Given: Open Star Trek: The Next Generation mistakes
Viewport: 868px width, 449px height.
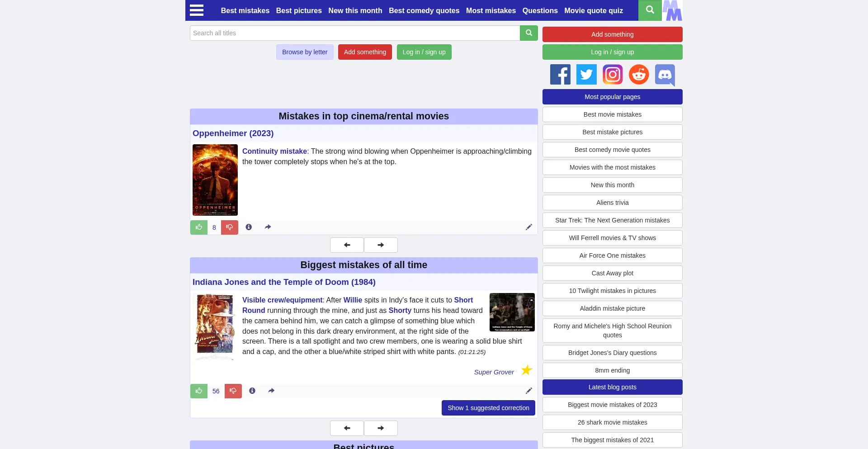Looking at the screenshot, I should (x=613, y=220).
